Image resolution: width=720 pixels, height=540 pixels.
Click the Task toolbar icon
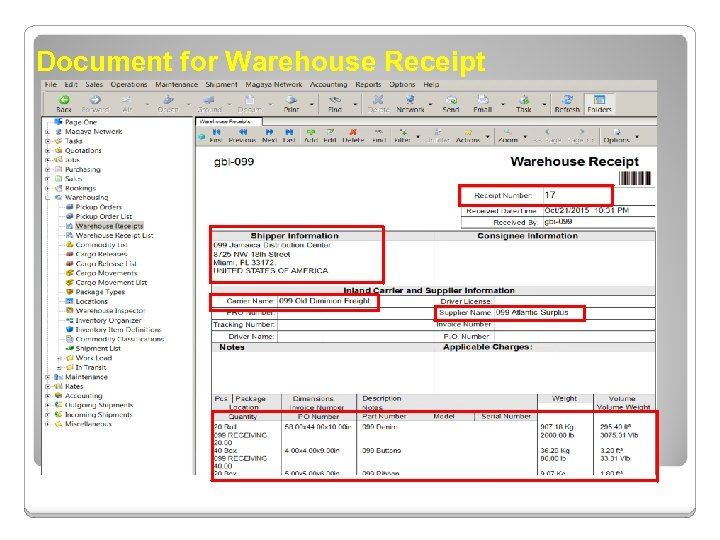523,104
